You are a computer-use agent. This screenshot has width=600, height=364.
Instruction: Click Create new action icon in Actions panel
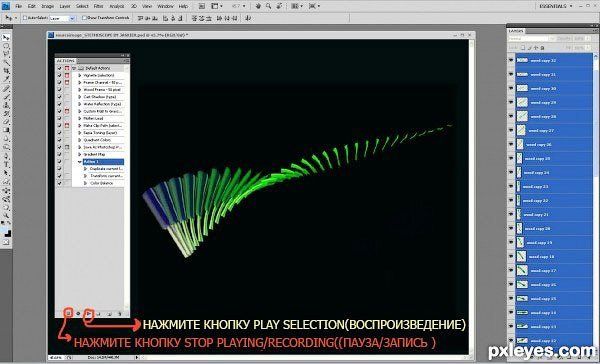109,313
